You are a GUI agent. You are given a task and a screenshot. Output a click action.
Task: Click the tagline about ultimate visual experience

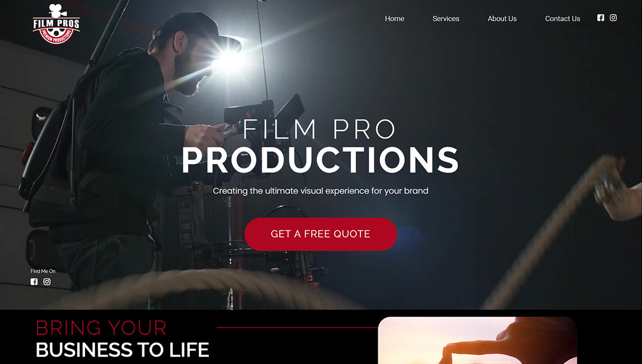point(320,191)
